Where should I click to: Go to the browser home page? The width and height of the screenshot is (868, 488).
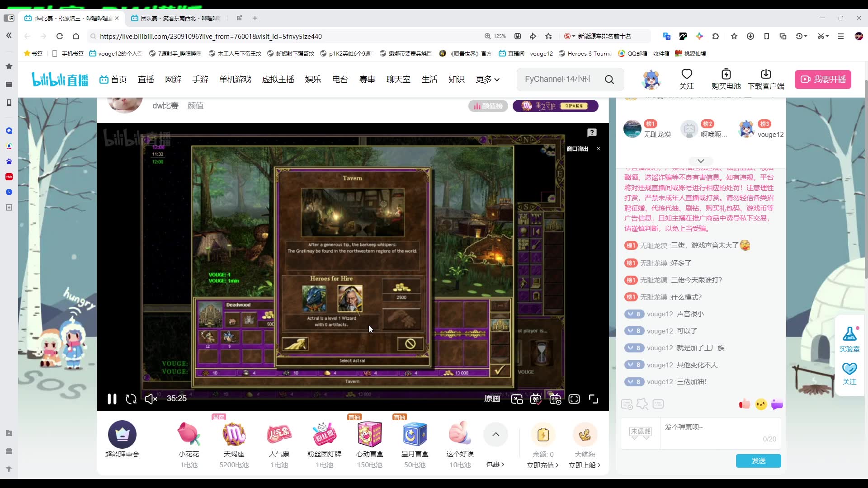click(x=76, y=36)
